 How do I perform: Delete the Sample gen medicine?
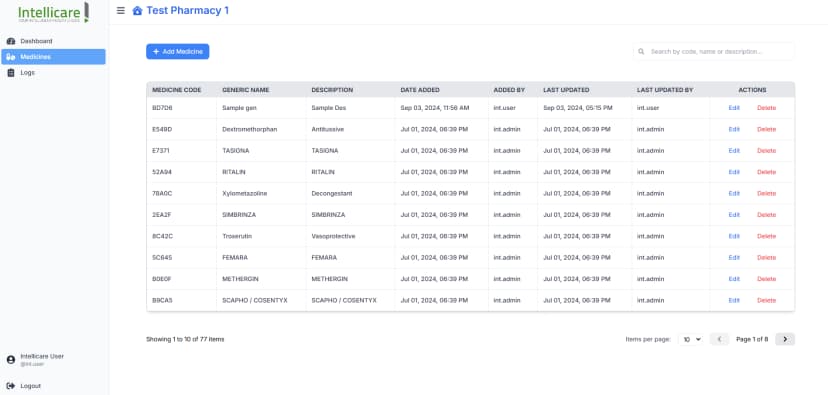(x=766, y=108)
